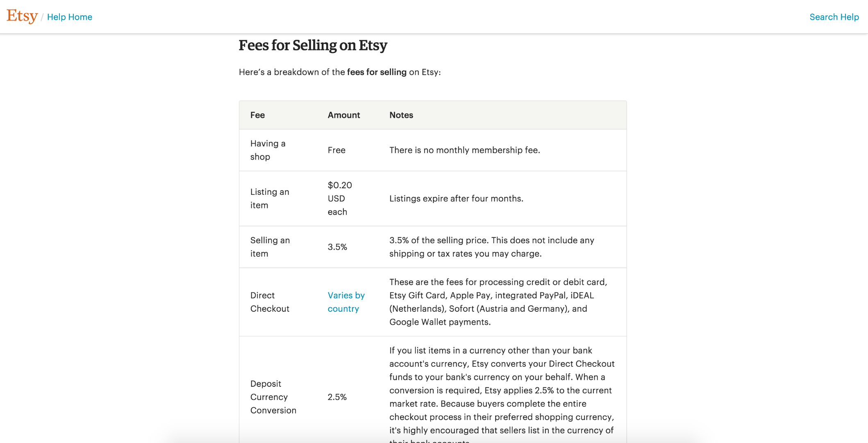Screen dimensions: 868x443
Task: Click the 3.5% amount value
Action: 336,247
